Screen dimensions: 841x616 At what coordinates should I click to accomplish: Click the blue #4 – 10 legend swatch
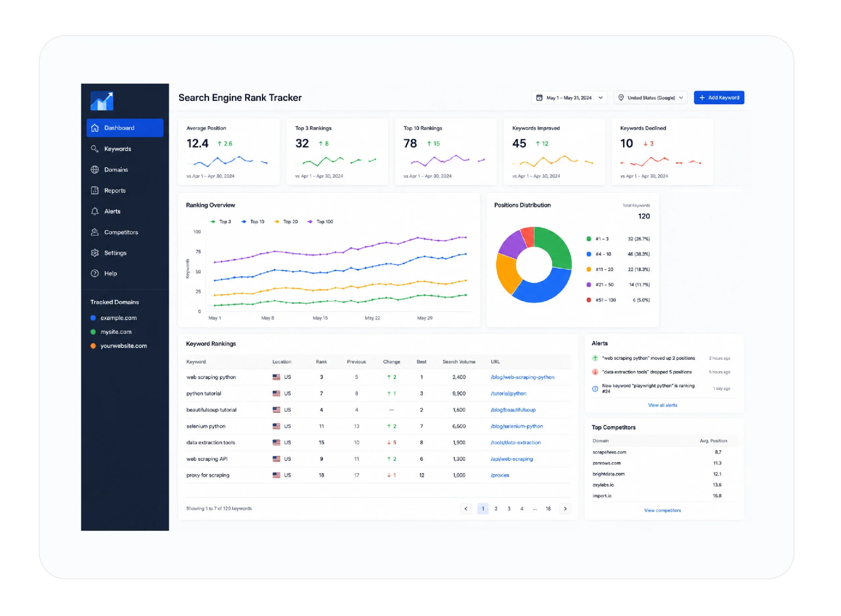pyautogui.click(x=589, y=254)
